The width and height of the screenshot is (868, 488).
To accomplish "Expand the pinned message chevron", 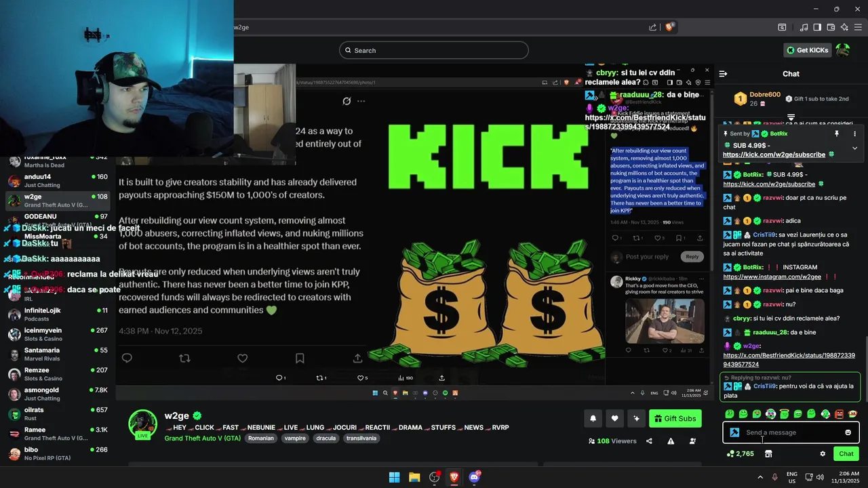I will pos(854,148).
